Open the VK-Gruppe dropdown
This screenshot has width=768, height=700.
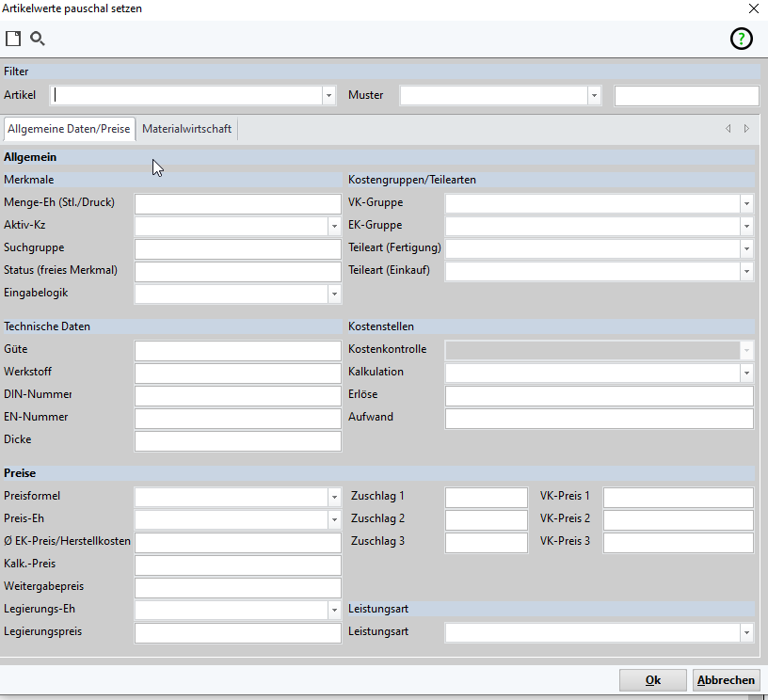746,203
